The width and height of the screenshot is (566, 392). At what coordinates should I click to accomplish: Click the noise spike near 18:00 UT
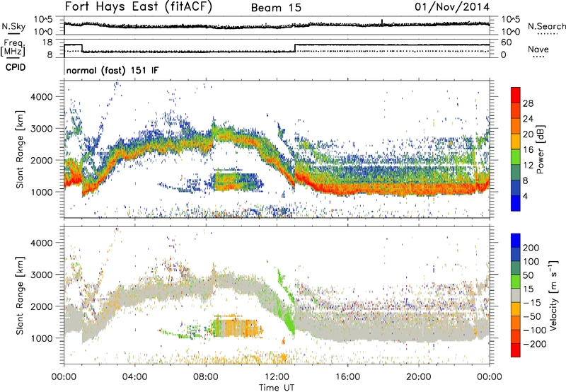coord(382,23)
